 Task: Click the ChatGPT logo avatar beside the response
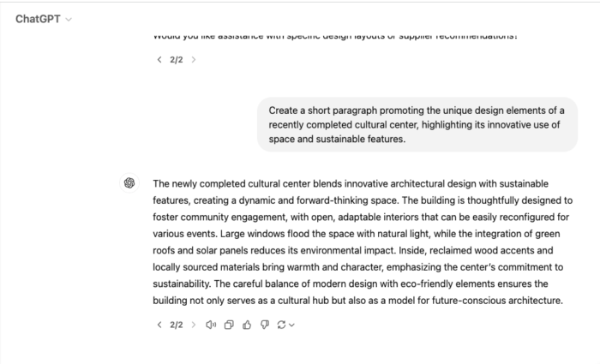click(129, 183)
